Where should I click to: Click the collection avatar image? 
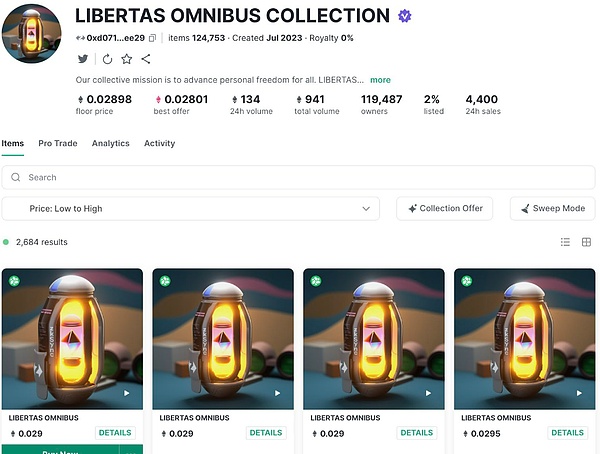tap(34, 35)
